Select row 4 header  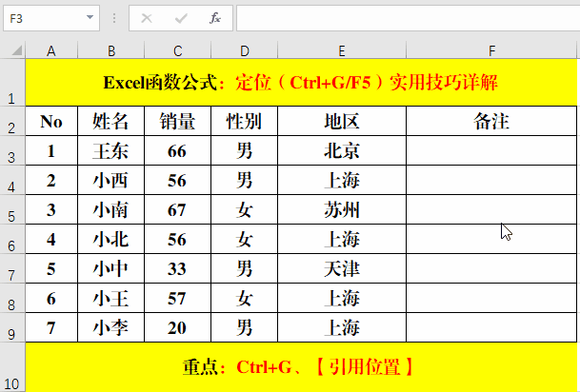click(x=12, y=180)
